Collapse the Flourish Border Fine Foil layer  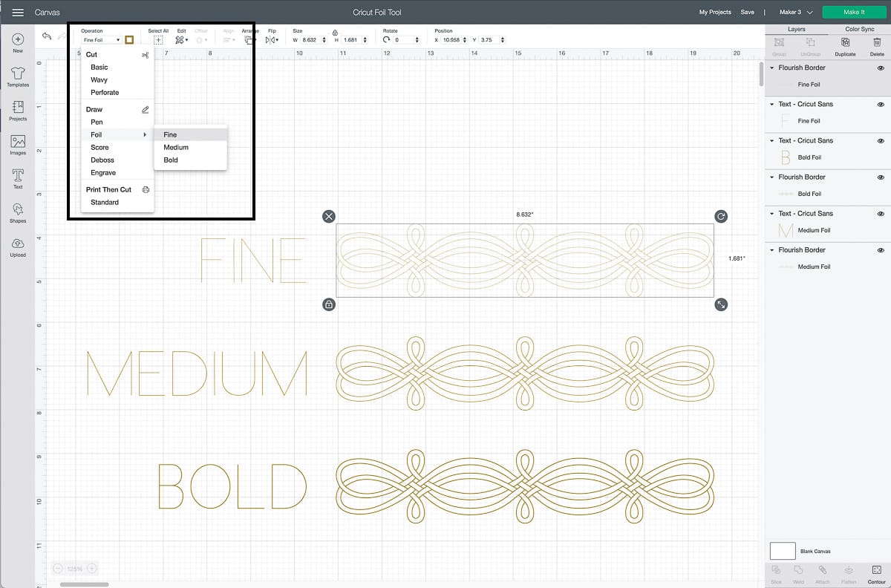point(772,68)
